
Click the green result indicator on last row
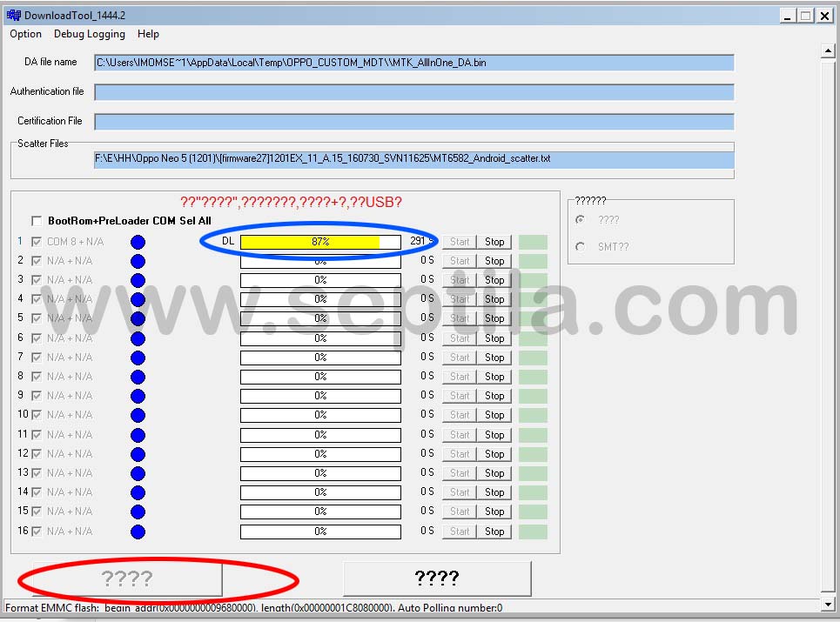(x=532, y=531)
